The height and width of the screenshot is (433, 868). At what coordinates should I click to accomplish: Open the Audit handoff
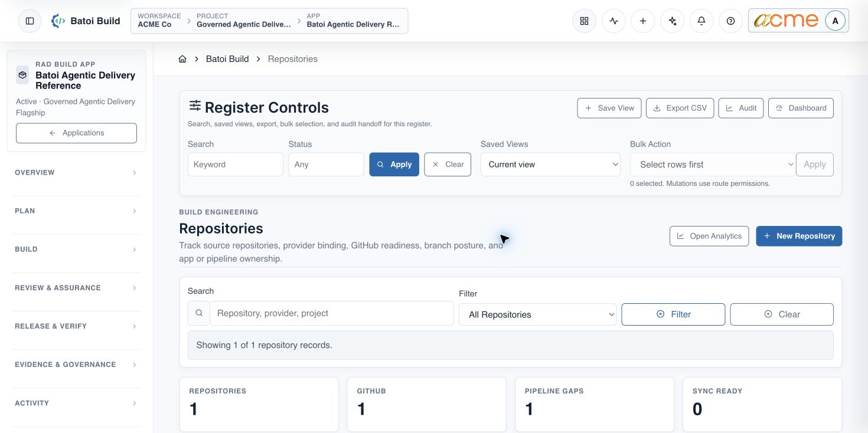point(741,108)
